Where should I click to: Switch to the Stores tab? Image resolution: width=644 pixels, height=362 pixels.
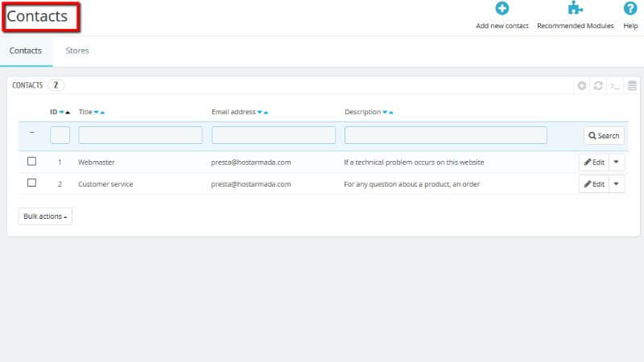77,51
